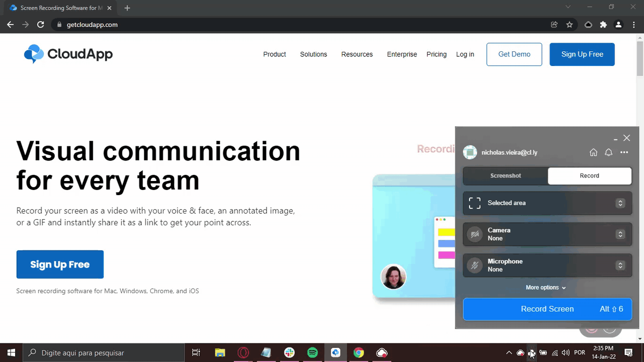Screen dimensions: 644x362
Task: Click the Windows taskbar search box
Action: click(x=104, y=352)
